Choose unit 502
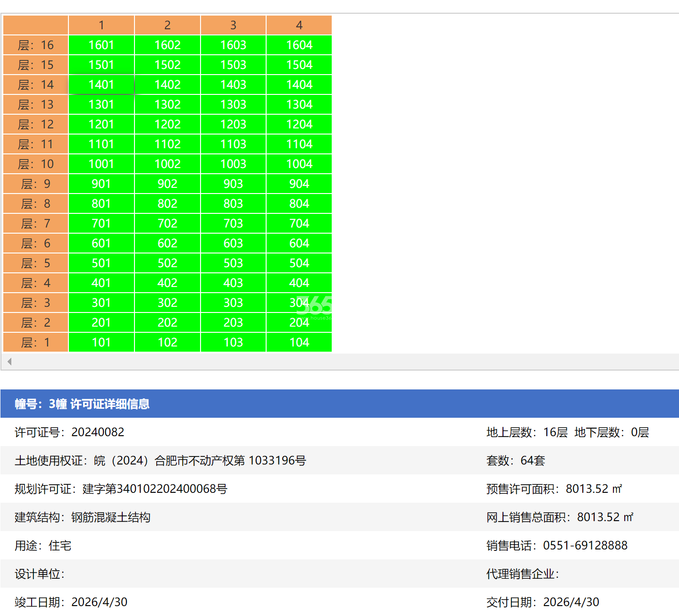Viewport: 679px width, 616px height. pos(168,263)
